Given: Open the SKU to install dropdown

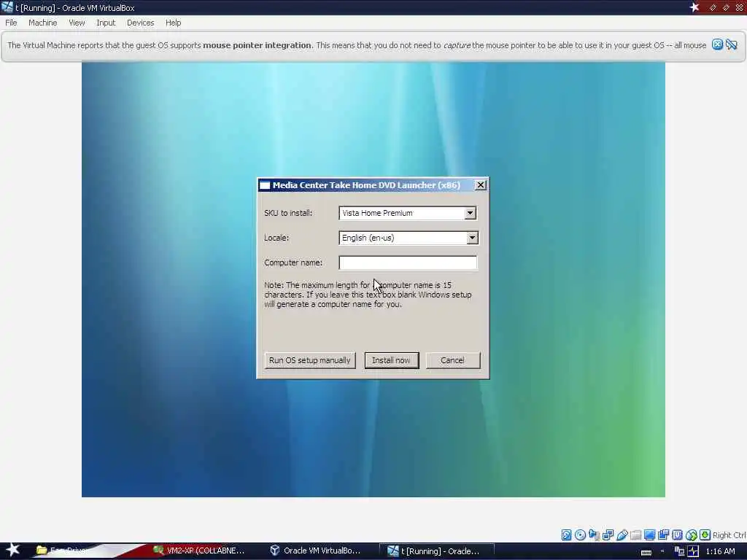Looking at the screenshot, I should (x=471, y=213).
